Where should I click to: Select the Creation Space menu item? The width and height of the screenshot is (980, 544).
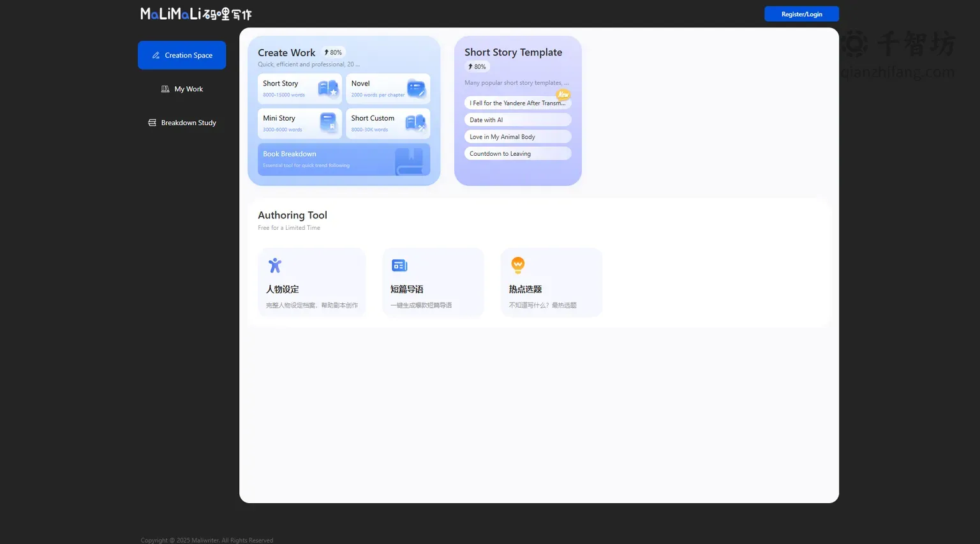point(182,55)
